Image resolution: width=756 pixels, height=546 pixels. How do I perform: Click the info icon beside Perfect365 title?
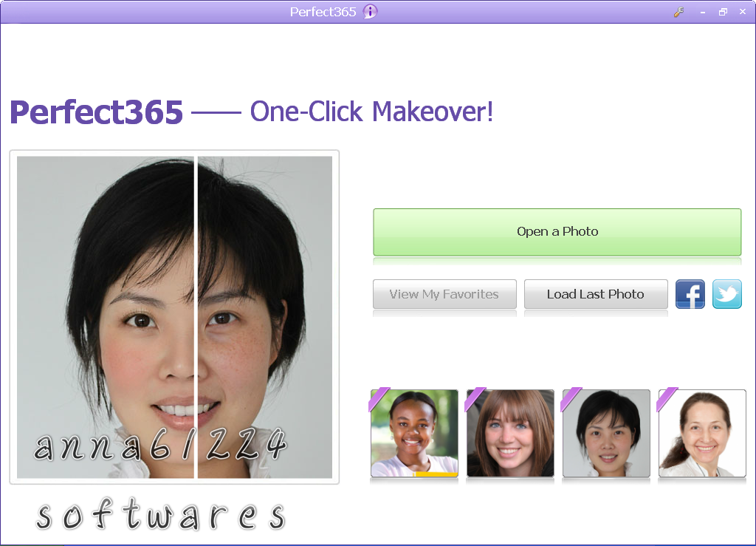370,12
